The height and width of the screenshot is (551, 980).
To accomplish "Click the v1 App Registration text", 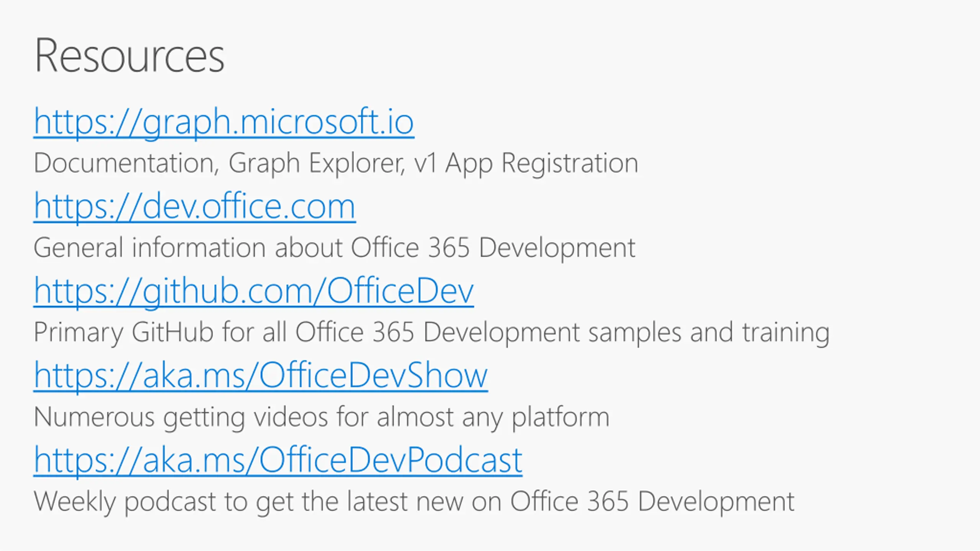I will [x=526, y=164].
